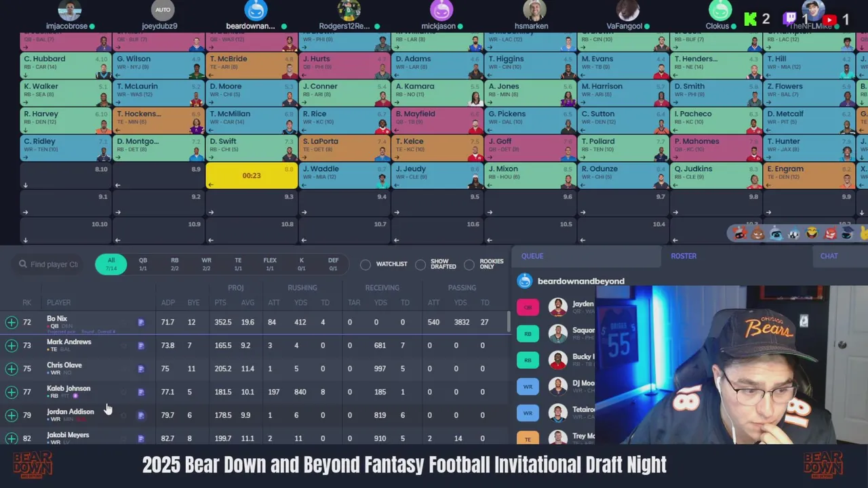Add Jakobi Meyers with the plus icon
This screenshot has width=868, height=488.
pos(12,439)
